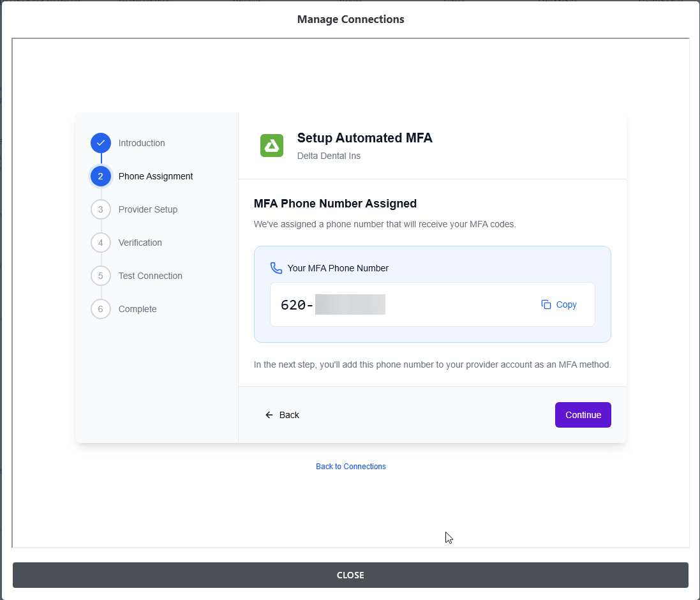Copy the MFA phone number
This screenshot has height=600, width=700.
(x=559, y=304)
